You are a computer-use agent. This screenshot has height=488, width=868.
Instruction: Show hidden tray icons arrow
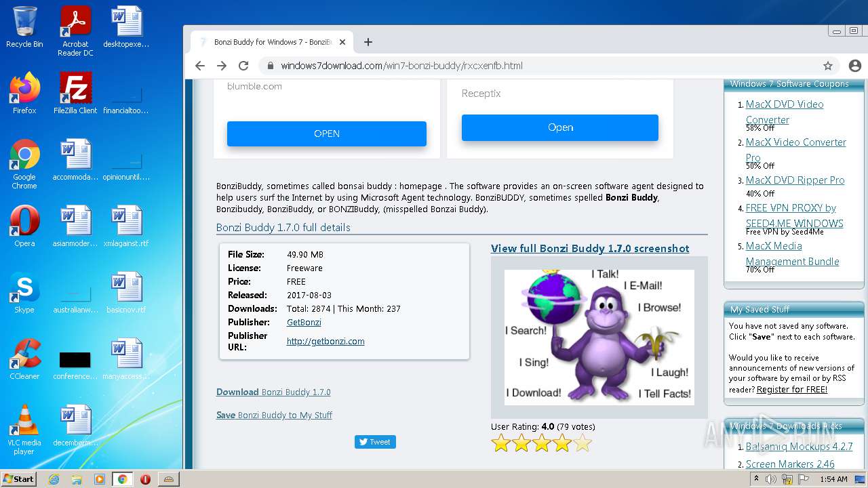757,479
